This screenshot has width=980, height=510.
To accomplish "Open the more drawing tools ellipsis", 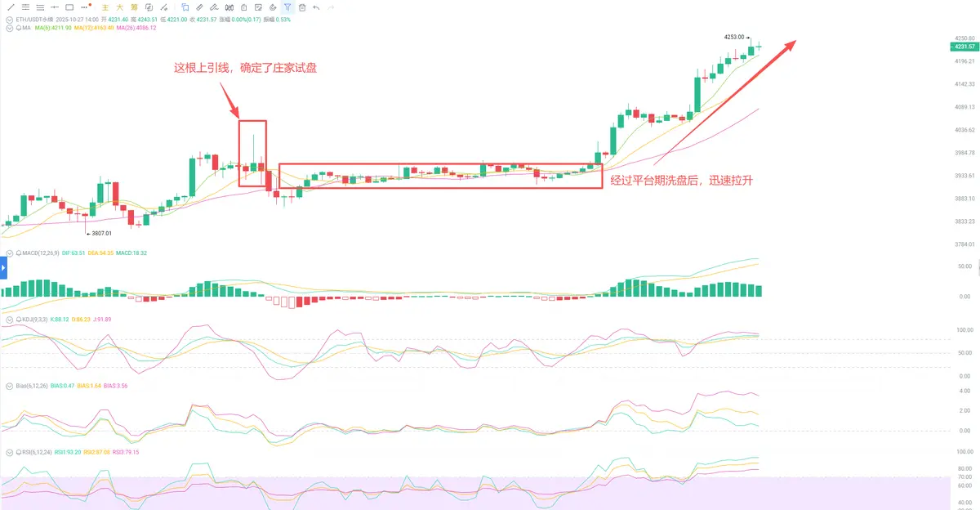I will 86,7.
